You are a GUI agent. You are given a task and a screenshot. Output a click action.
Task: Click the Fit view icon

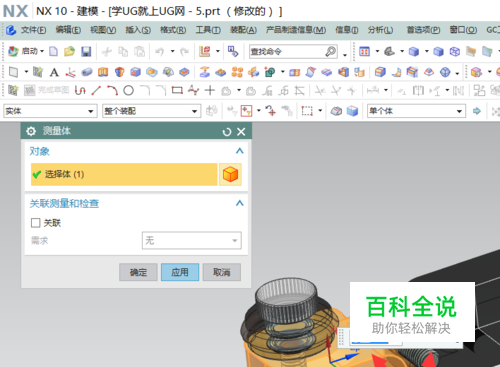tap(364, 51)
